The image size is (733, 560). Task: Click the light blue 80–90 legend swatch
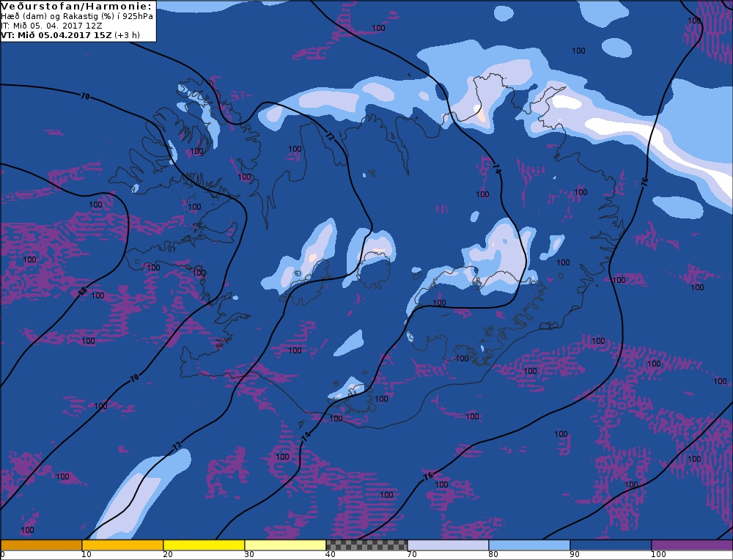tap(529, 545)
